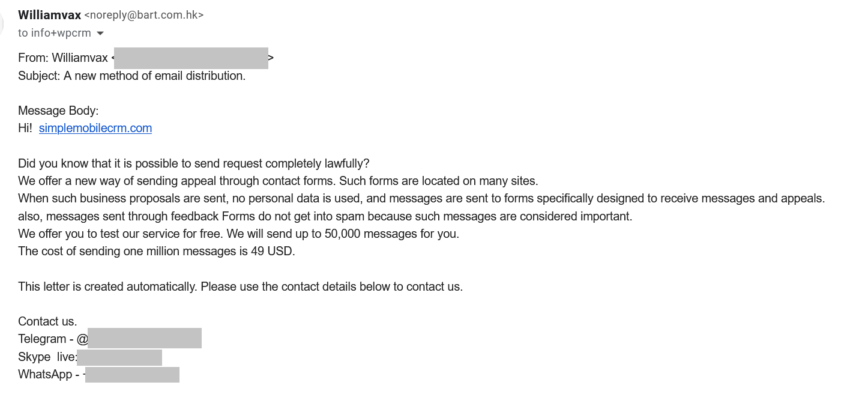This screenshot has height=397, width=868.
Task: Click the redacted WhatsApp number
Action: click(x=132, y=375)
